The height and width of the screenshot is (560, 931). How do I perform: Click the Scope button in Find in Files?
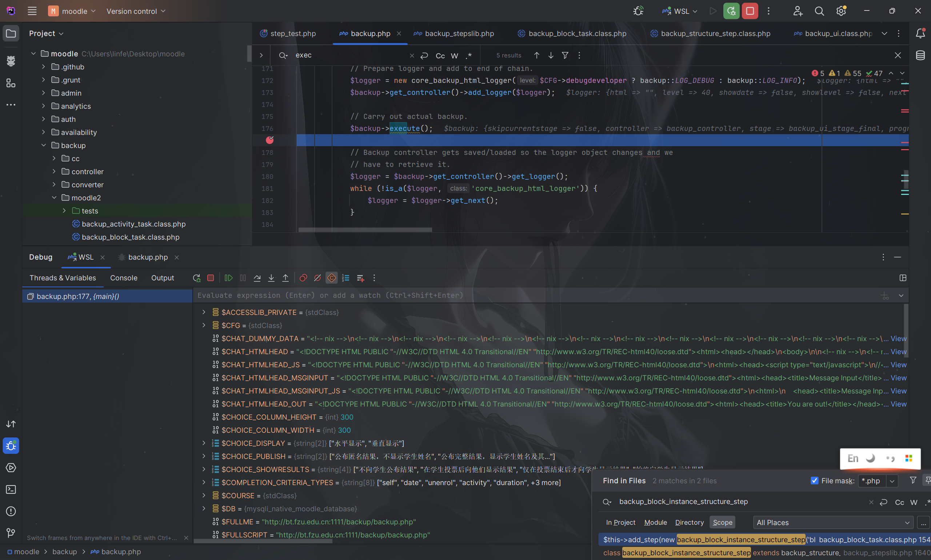click(x=722, y=522)
